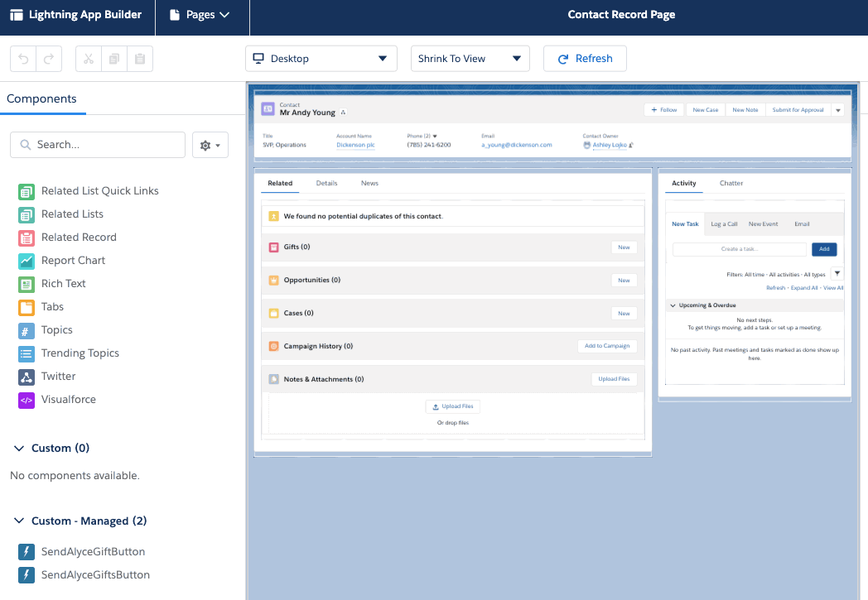Select the New Task tab
This screenshot has height=600, width=868.
(685, 224)
